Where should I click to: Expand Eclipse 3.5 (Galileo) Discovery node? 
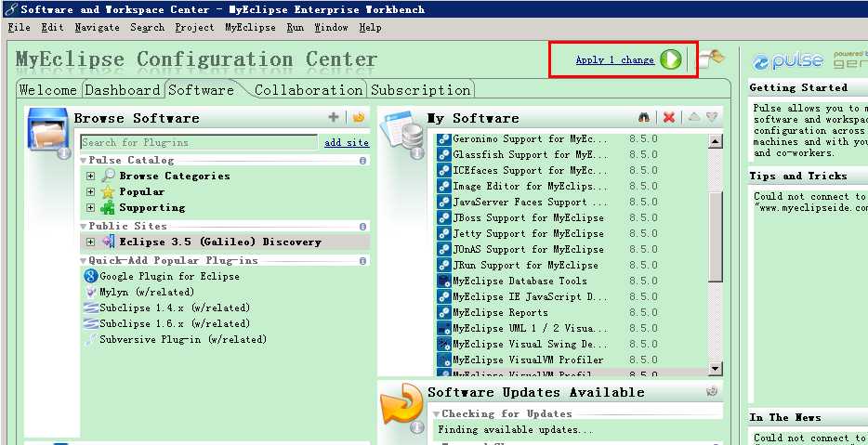point(91,242)
